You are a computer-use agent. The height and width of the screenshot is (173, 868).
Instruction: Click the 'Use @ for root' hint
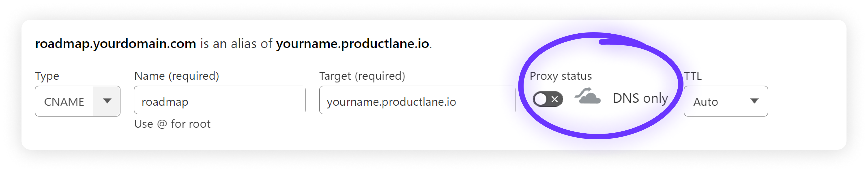[x=172, y=124]
